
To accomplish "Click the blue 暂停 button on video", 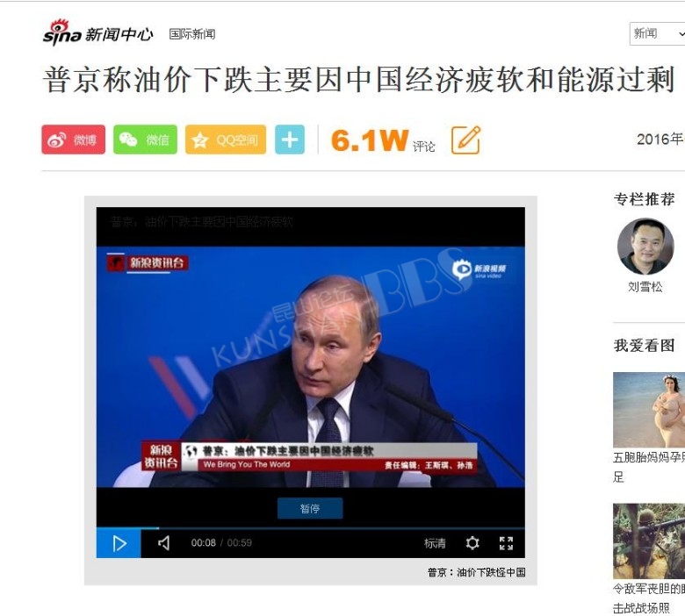I will (x=310, y=508).
